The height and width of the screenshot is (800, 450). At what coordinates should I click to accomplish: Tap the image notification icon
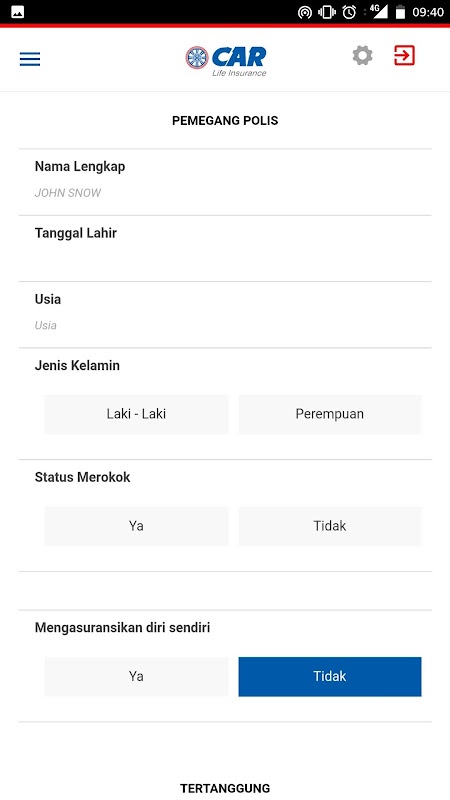point(17,12)
